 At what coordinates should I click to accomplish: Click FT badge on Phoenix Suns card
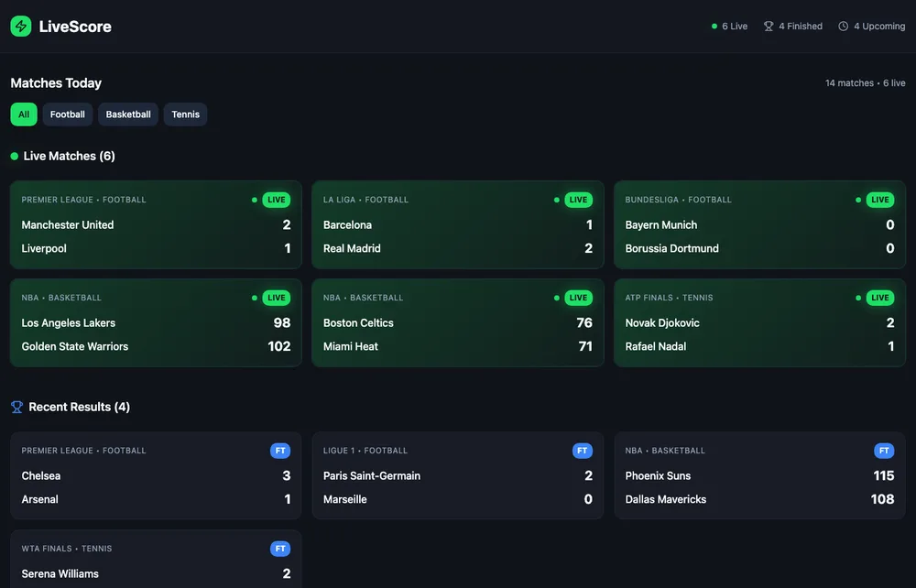tap(884, 451)
